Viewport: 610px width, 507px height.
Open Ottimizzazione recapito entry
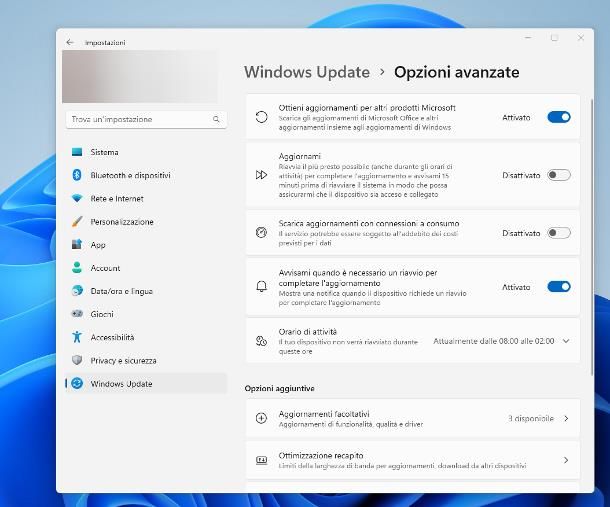tap(413, 460)
